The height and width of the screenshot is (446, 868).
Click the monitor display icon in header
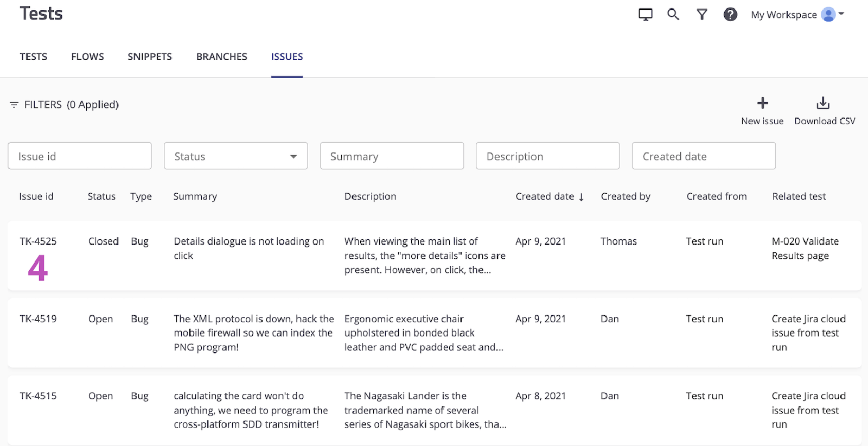[645, 15]
